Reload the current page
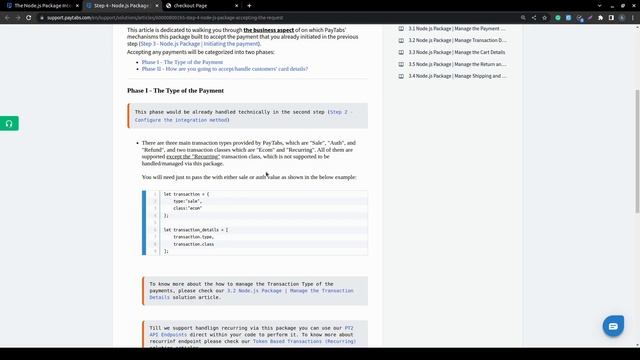This screenshot has width=640, height=360. click(29, 18)
